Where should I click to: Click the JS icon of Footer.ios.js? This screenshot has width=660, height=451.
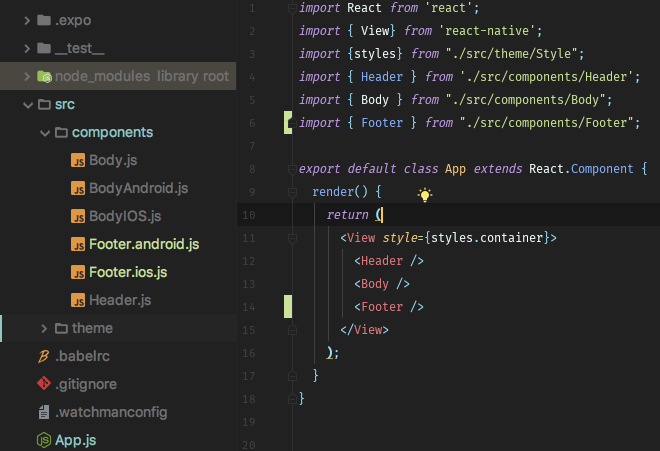tap(78, 272)
